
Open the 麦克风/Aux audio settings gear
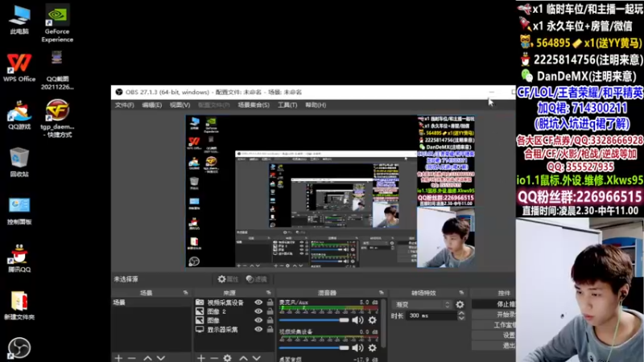coord(372,320)
